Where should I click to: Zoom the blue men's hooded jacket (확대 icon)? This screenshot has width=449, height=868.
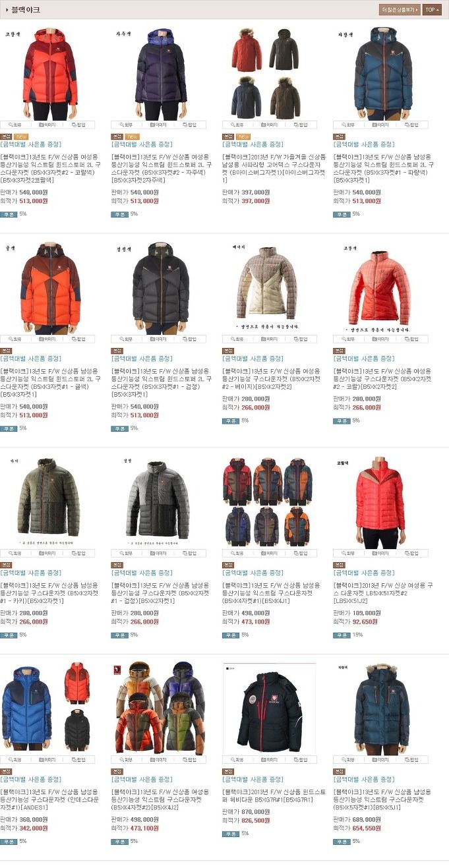click(348, 125)
